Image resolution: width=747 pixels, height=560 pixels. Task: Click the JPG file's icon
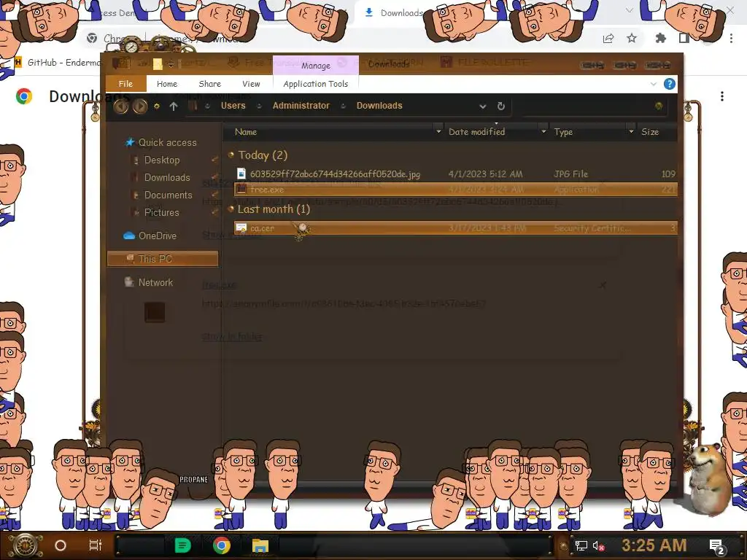(x=241, y=174)
